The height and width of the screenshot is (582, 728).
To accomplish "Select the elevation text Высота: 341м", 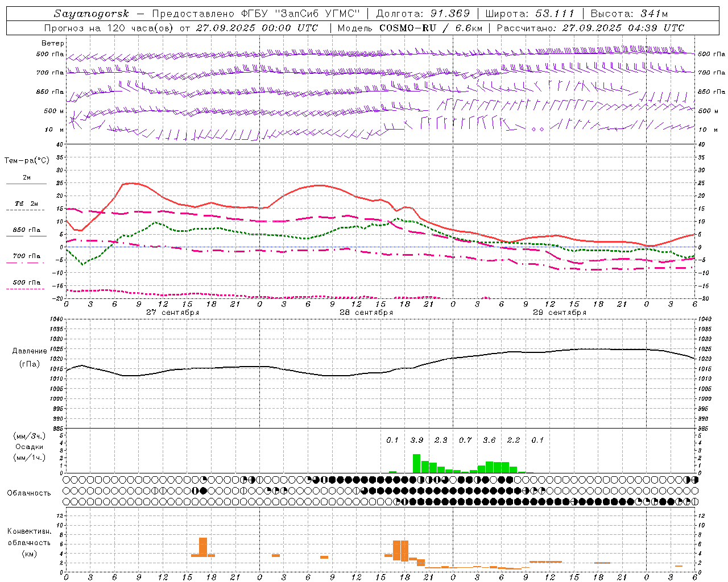I will point(629,14).
